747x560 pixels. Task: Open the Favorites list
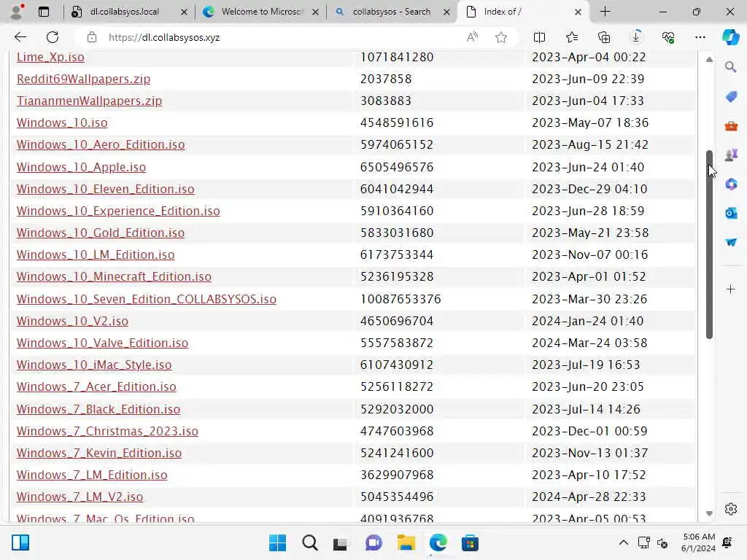[572, 37]
